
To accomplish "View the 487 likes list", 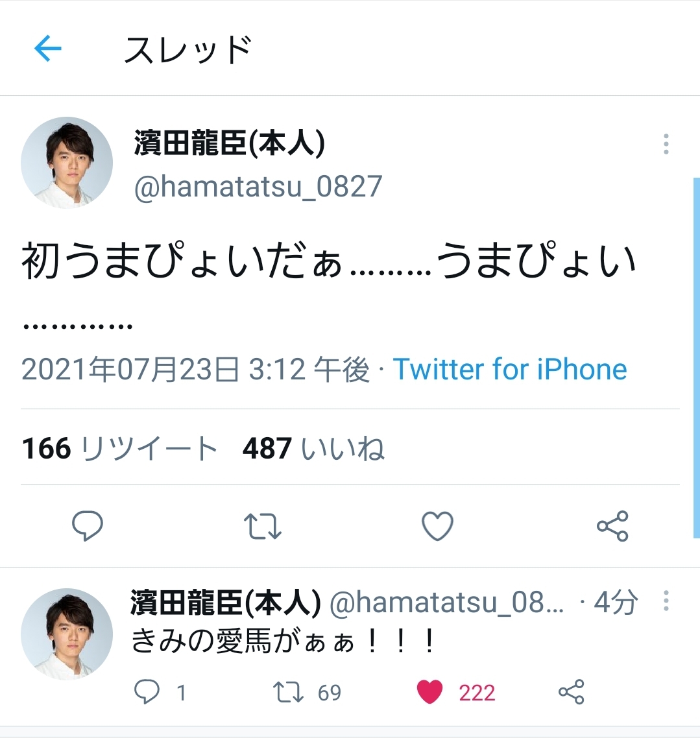I will coord(313,448).
